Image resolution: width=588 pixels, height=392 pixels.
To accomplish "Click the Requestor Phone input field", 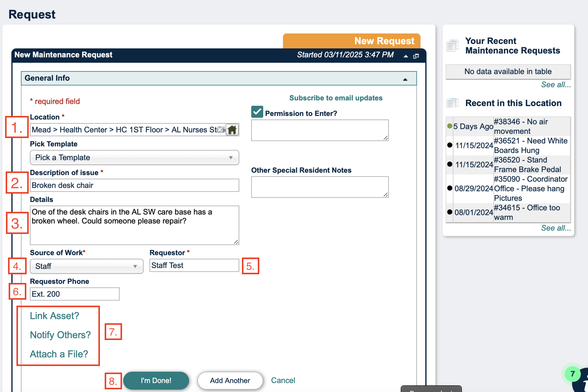I will tap(75, 294).
